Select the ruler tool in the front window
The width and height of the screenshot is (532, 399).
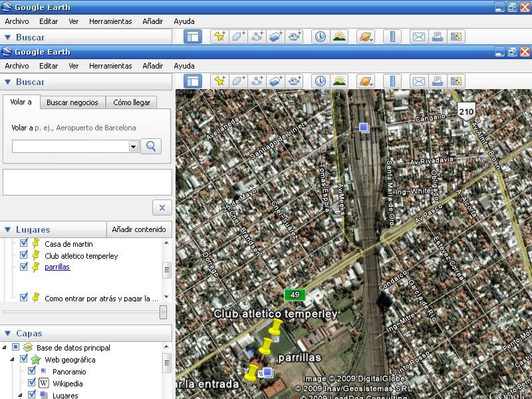[x=392, y=81]
